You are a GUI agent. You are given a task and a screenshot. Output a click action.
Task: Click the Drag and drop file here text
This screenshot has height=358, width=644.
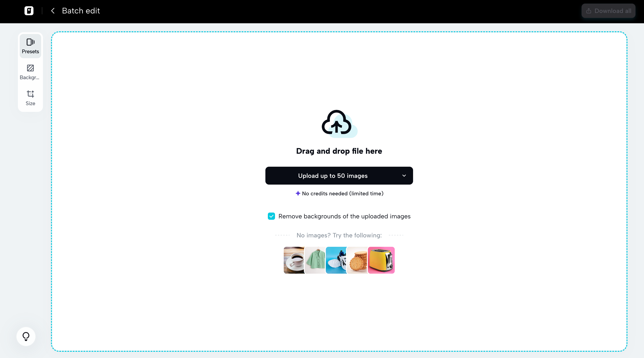[x=339, y=151]
